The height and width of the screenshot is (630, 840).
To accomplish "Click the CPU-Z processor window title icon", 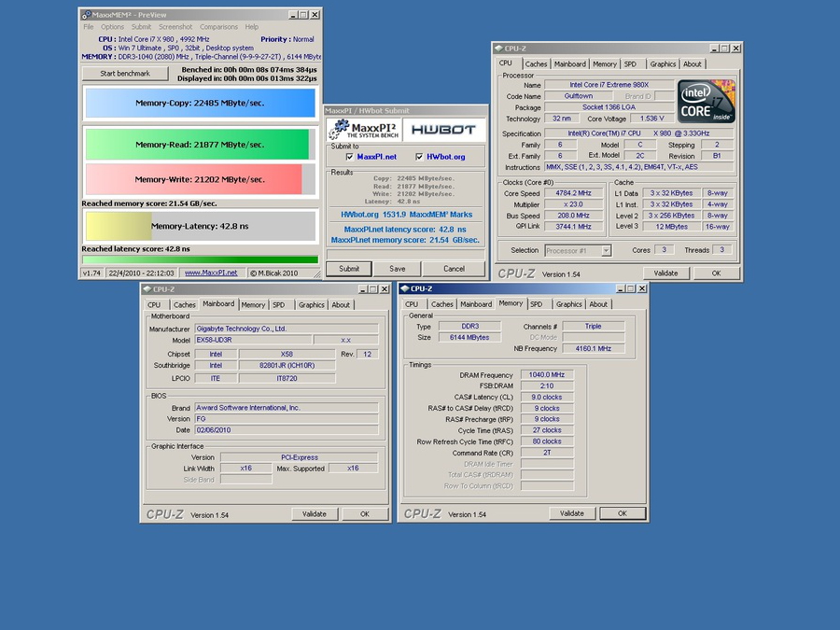I will pyautogui.click(x=498, y=49).
